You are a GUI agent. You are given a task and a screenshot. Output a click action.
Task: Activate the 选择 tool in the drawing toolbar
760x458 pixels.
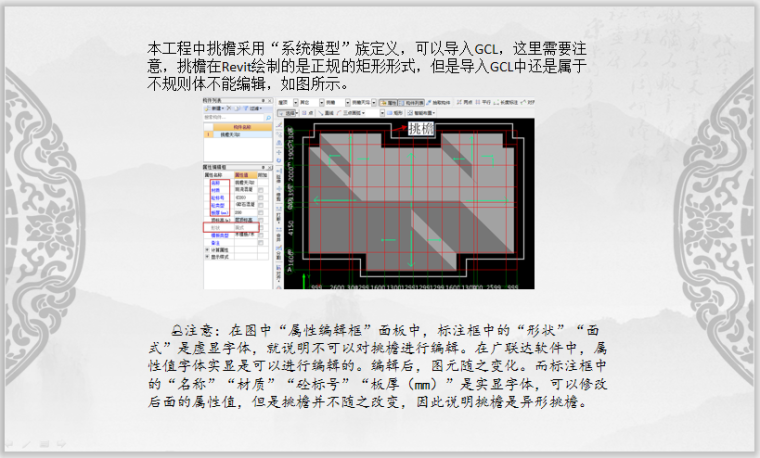tap(290, 112)
